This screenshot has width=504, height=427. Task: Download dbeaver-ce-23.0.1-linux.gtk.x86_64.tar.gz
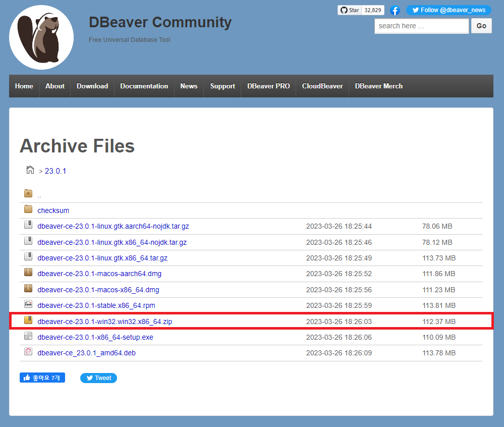coord(102,258)
